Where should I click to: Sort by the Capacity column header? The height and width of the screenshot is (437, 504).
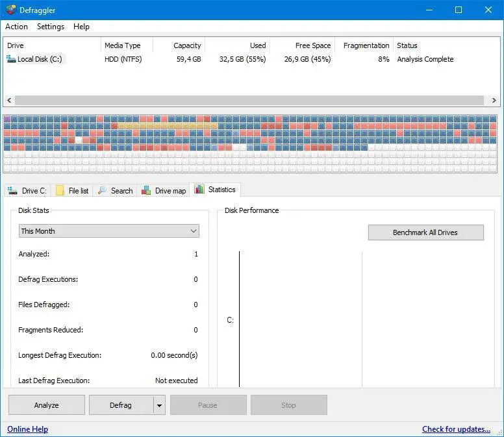pos(179,45)
